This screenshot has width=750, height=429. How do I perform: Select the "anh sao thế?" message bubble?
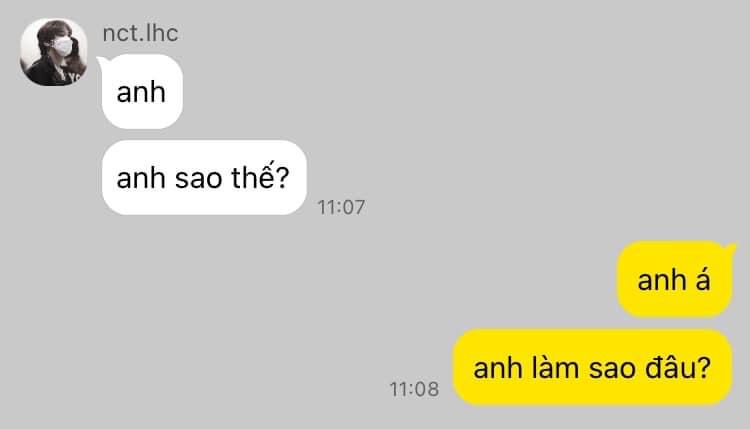tap(204, 177)
